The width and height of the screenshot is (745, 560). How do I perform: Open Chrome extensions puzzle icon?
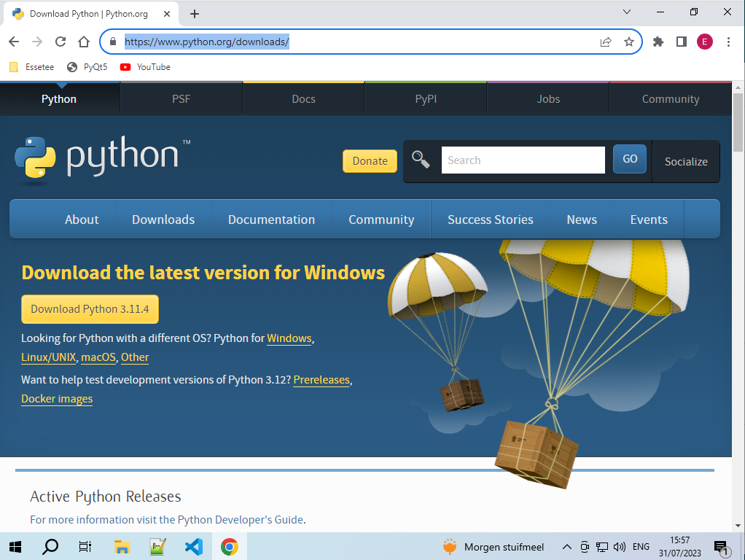(658, 42)
